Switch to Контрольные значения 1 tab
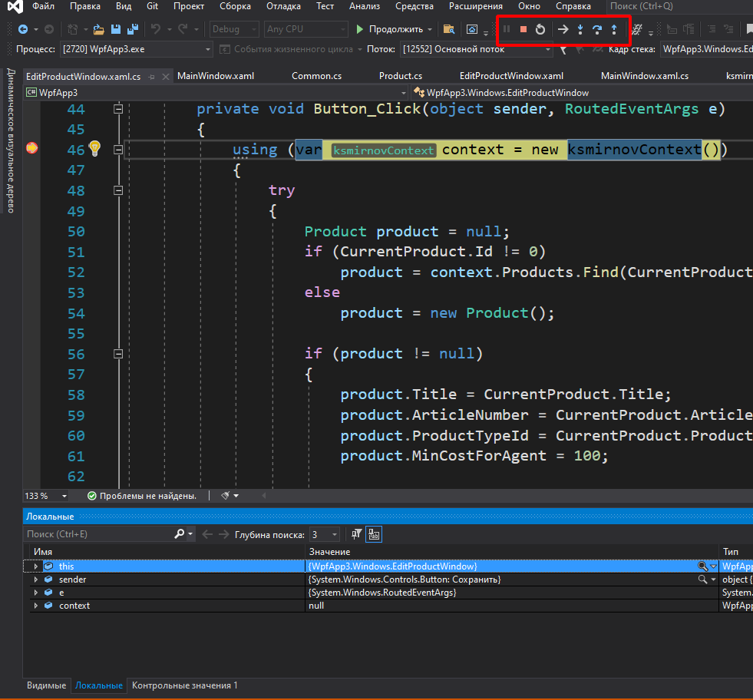 coord(184,685)
